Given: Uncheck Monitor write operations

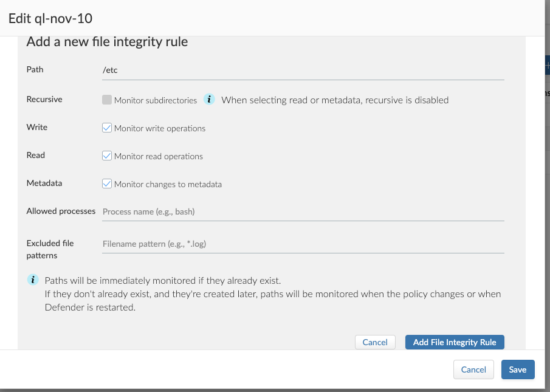Looking at the screenshot, I should pyautogui.click(x=107, y=128).
